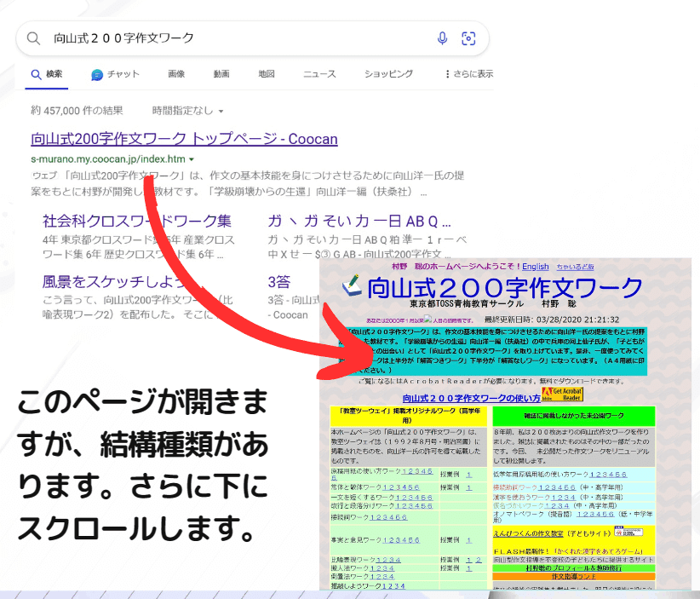Open 向山式200字作文ワークの使い方 link
The height and width of the screenshot is (599, 700).
pos(472,398)
